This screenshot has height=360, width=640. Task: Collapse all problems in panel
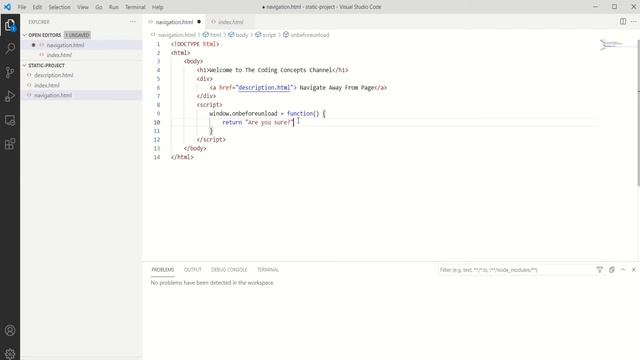pyautogui.click(x=612, y=269)
